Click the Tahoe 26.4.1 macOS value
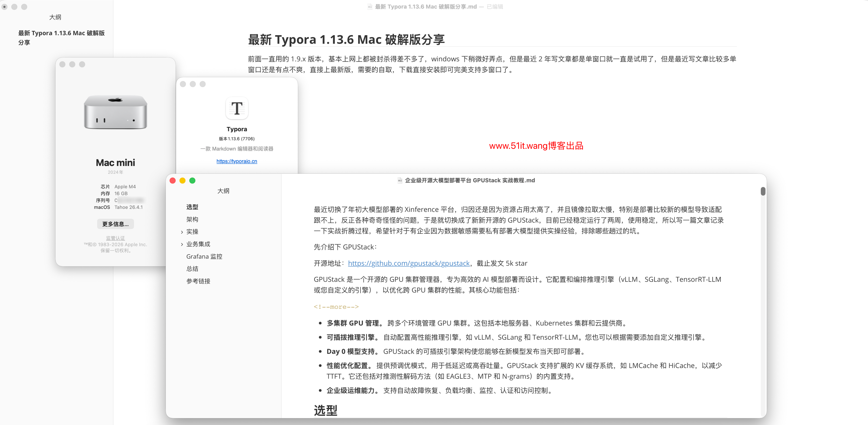 click(x=128, y=207)
